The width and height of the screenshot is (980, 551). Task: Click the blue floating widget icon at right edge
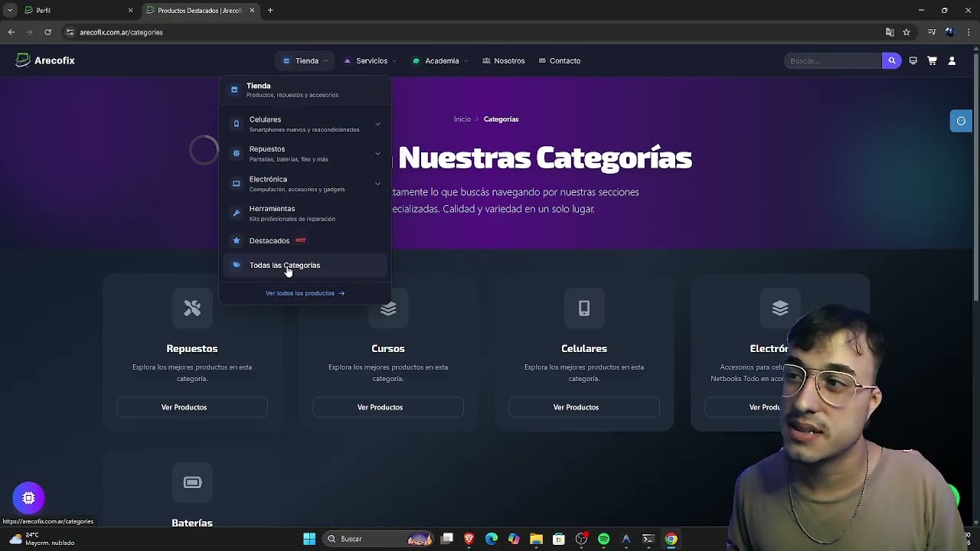coord(961,121)
